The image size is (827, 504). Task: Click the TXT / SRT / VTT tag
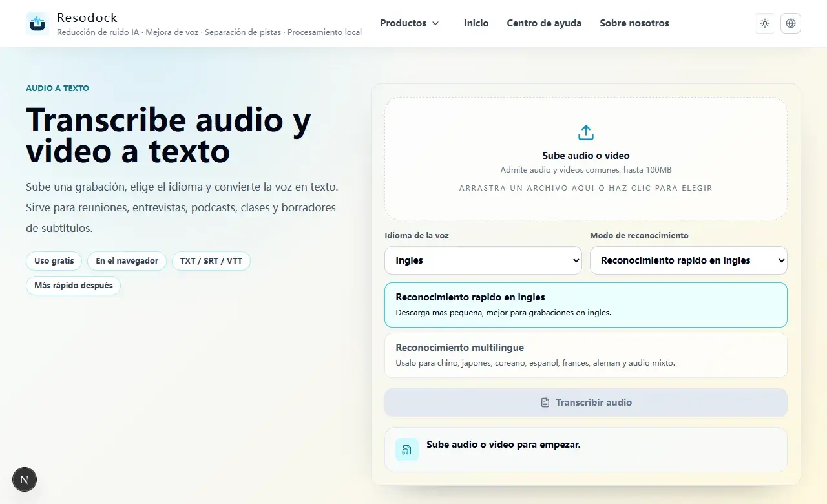pos(211,261)
